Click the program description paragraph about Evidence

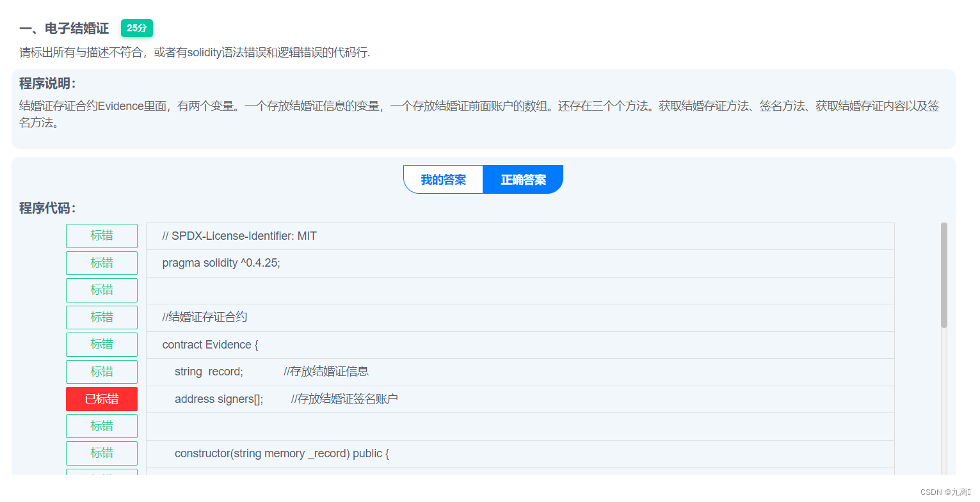point(479,114)
